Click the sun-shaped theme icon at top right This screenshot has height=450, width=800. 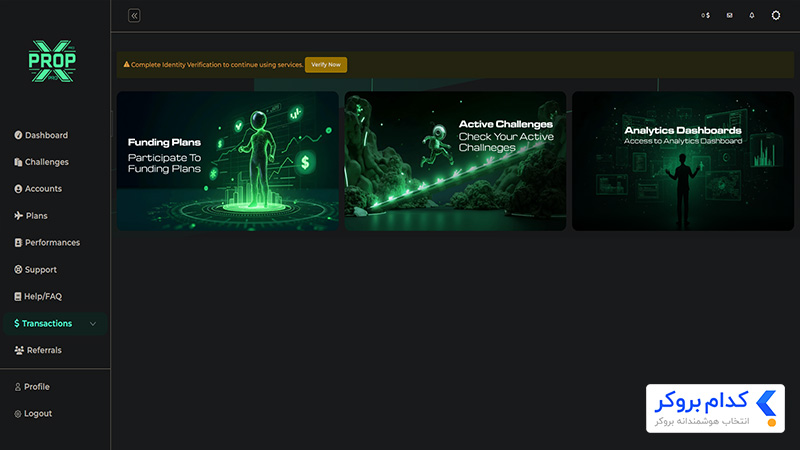776,15
